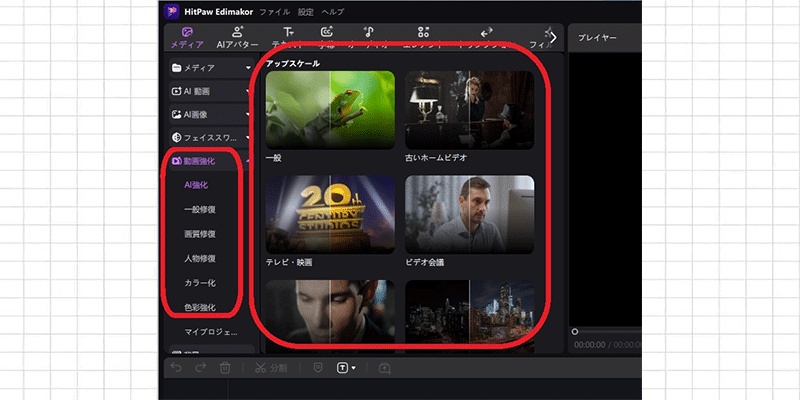Viewport: 800px width, 400px height.
Task: Choose the テレビ・映画 upscale thumbnail
Action: (x=330, y=214)
